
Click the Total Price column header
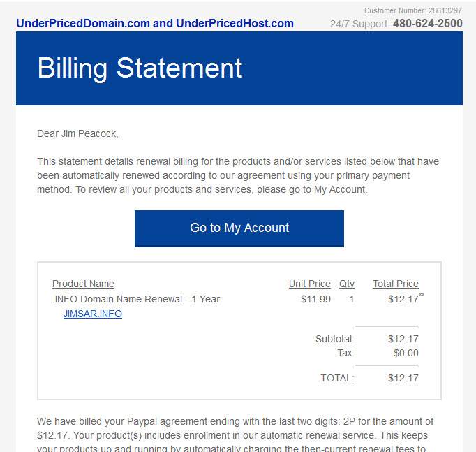tap(396, 284)
